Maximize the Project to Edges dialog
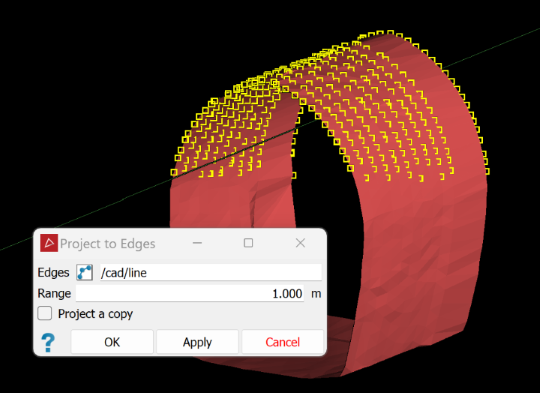 click(x=248, y=243)
